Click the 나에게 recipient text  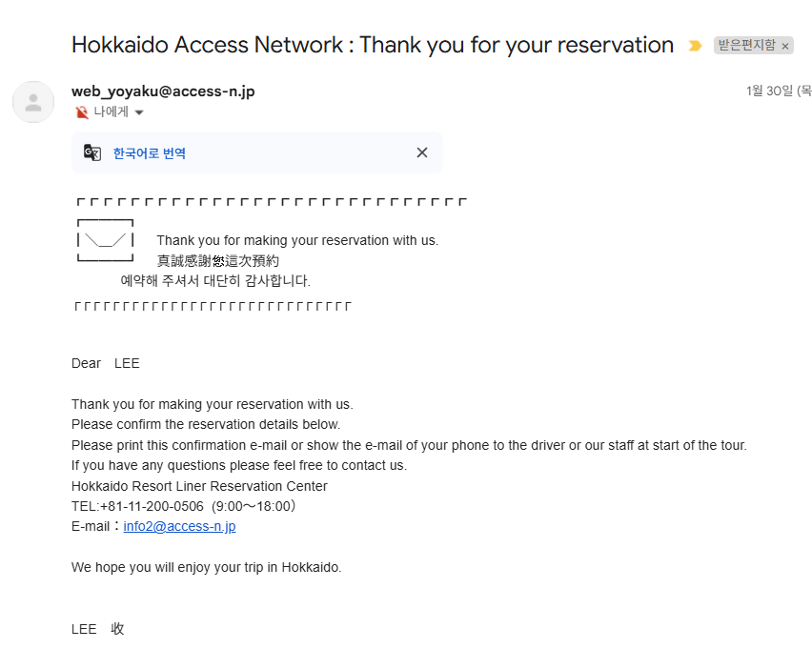111,112
